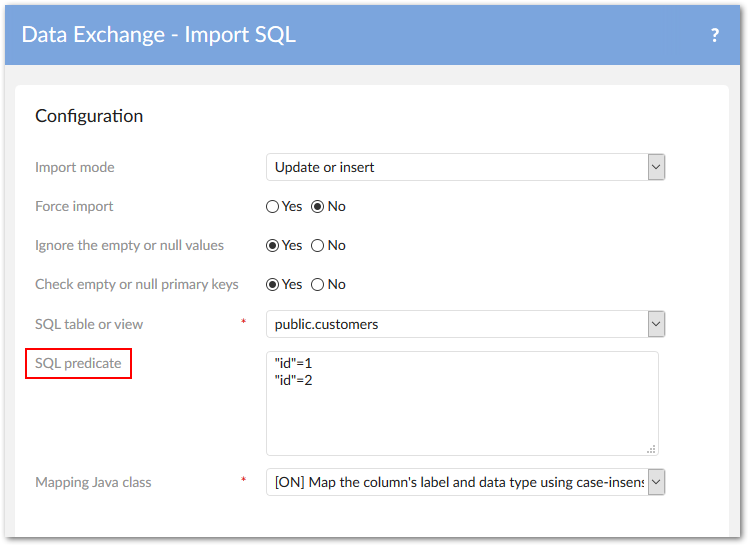Choose Yes for Ignore empty or null values
The image size is (749, 546).
(x=272, y=246)
